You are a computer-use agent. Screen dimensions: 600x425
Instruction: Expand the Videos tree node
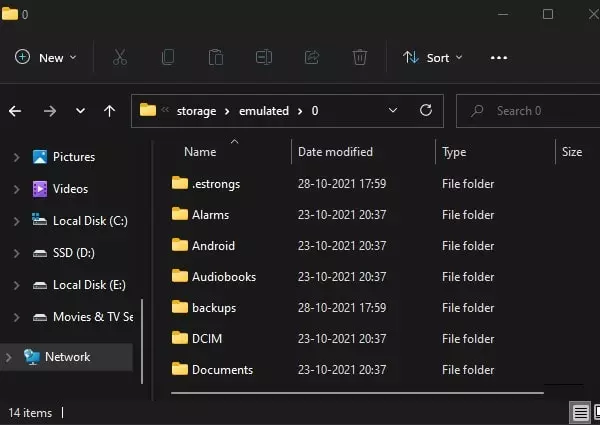16,189
